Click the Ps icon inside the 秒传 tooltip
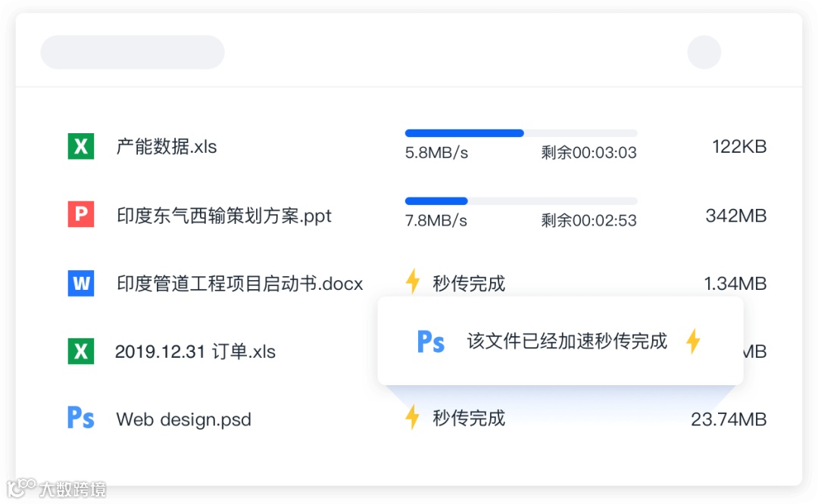This screenshot has height=504, width=818. (x=431, y=342)
